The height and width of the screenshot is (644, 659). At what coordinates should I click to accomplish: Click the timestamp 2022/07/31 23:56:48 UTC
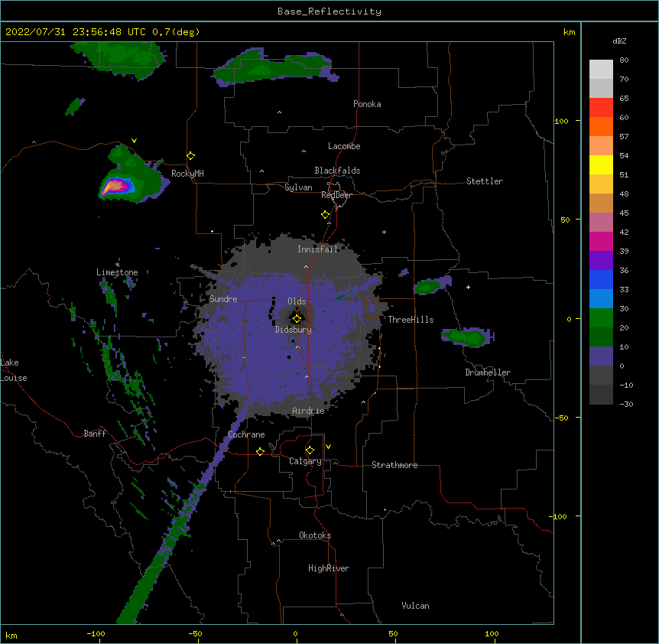point(76,32)
